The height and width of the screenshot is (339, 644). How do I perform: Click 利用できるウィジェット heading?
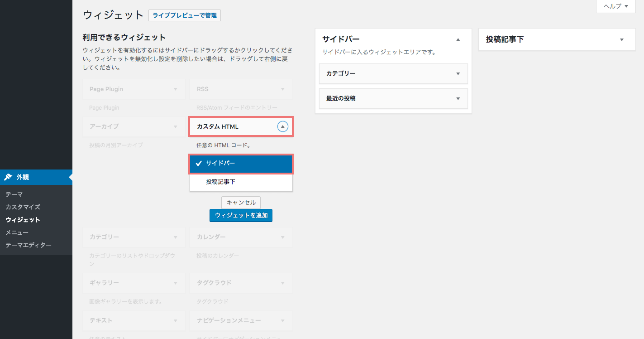coord(124,37)
